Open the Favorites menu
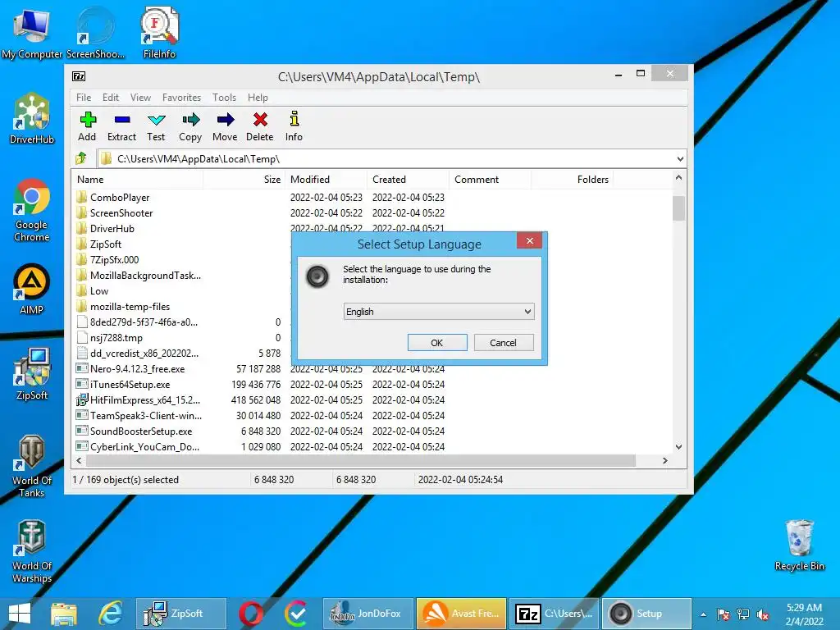Viewport: 840px width, 630px height. point(181,98)
